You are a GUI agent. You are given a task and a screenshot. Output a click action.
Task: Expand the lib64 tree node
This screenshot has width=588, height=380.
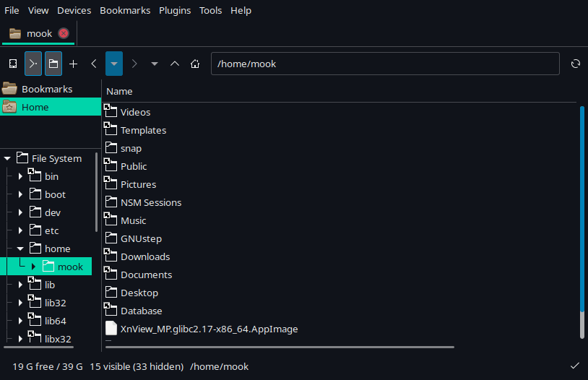(x=20, y=321)
